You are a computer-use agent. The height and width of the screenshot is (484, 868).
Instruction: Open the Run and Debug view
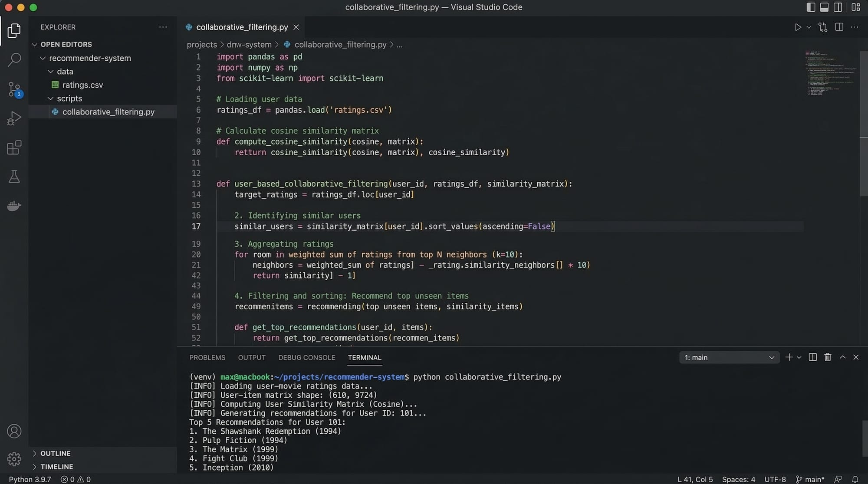tap(14, 118)
